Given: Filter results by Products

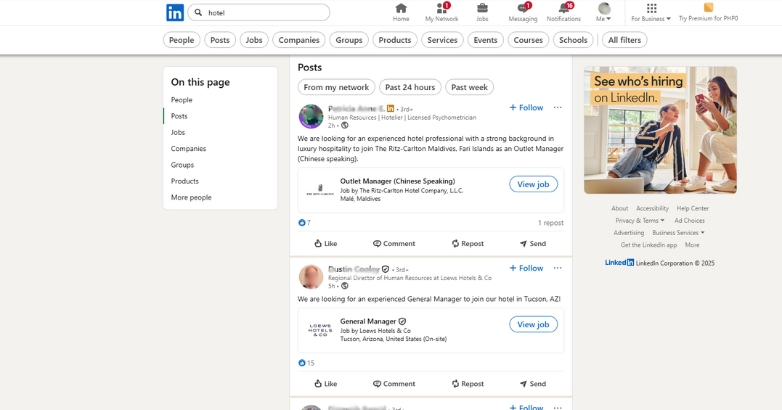Looking at the screenshot, I should click(x=394, y=40).
